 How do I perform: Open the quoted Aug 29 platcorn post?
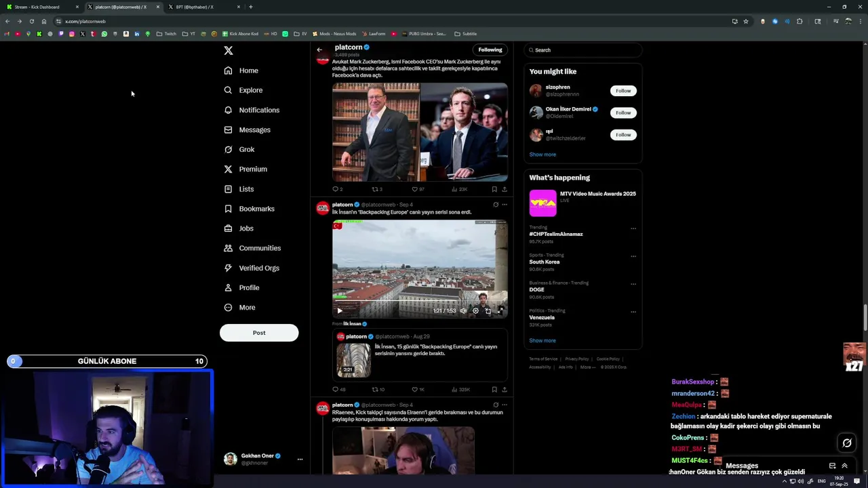pos(420,356)
